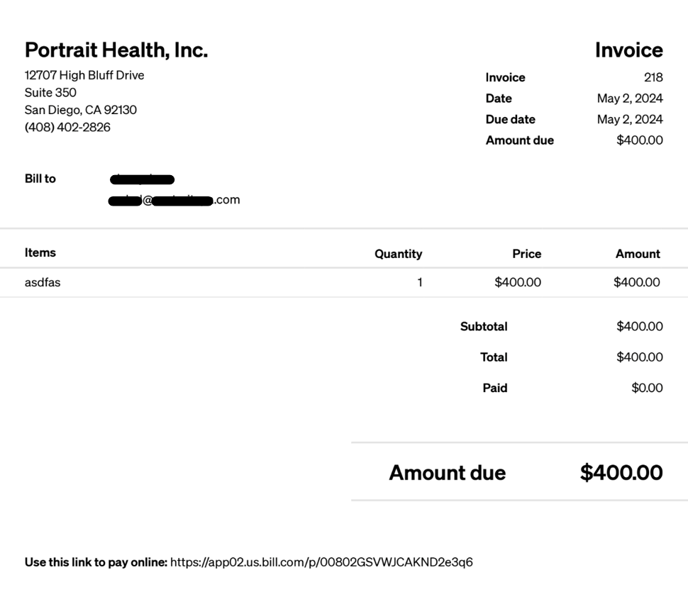Click the Due date value

pyautogui.click(x=630, y=119)
